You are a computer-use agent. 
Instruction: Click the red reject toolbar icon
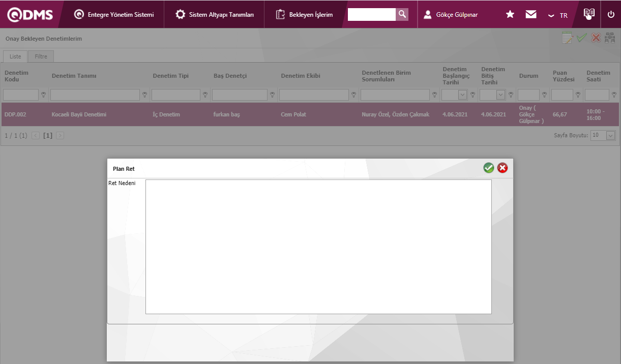(x=596, y=38)
